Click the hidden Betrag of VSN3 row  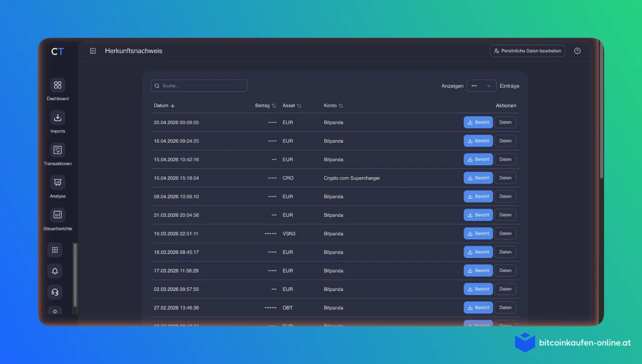coord(270,234)
